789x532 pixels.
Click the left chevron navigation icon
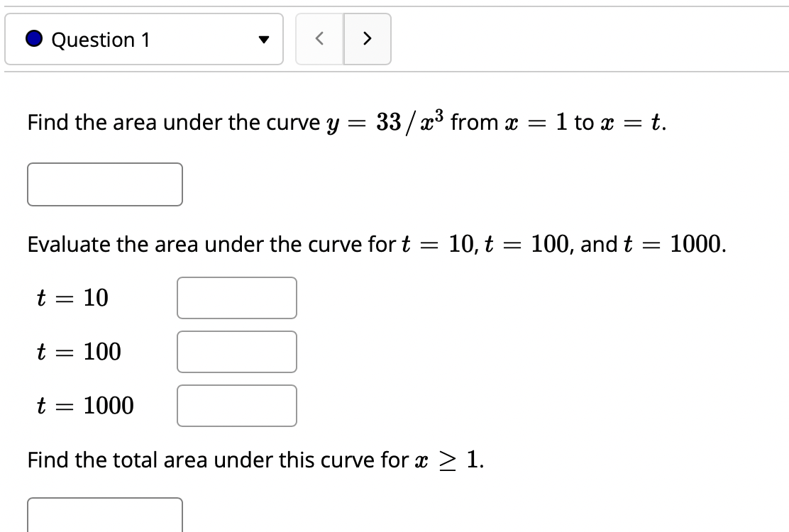pyautogui.click(x=319, y=39)
